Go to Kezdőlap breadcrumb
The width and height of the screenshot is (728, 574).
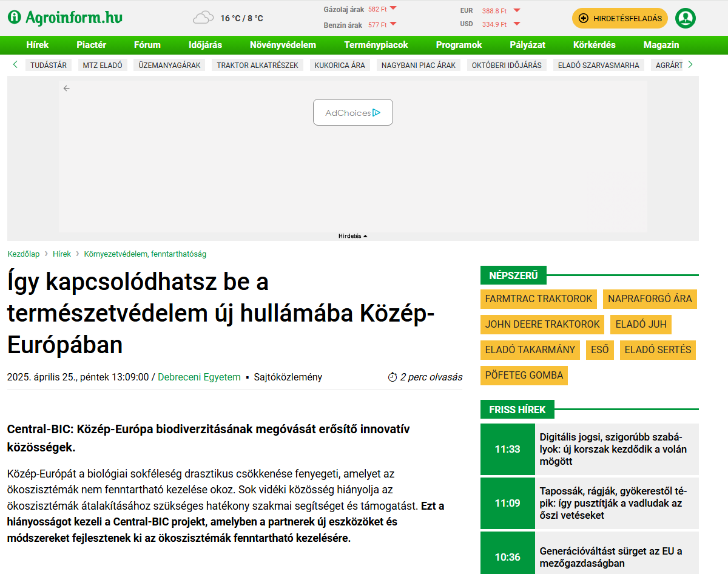(x=24, y=254)
